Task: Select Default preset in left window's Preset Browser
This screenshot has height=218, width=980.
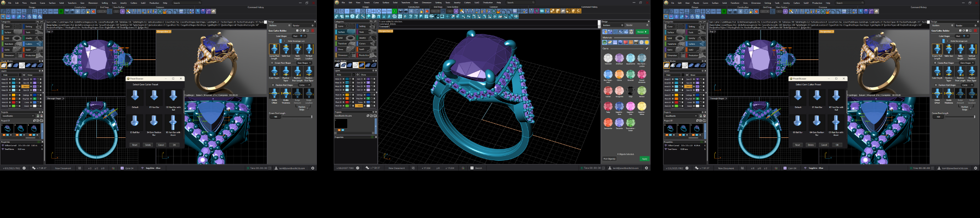Action: (135, 97)
